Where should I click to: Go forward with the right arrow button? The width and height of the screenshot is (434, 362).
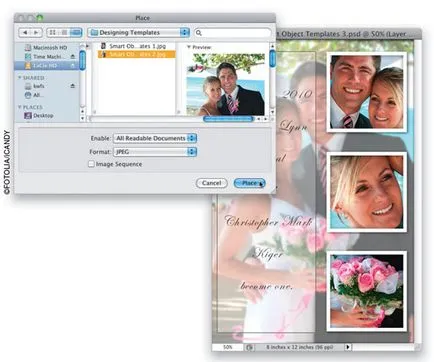pos(36,32)
